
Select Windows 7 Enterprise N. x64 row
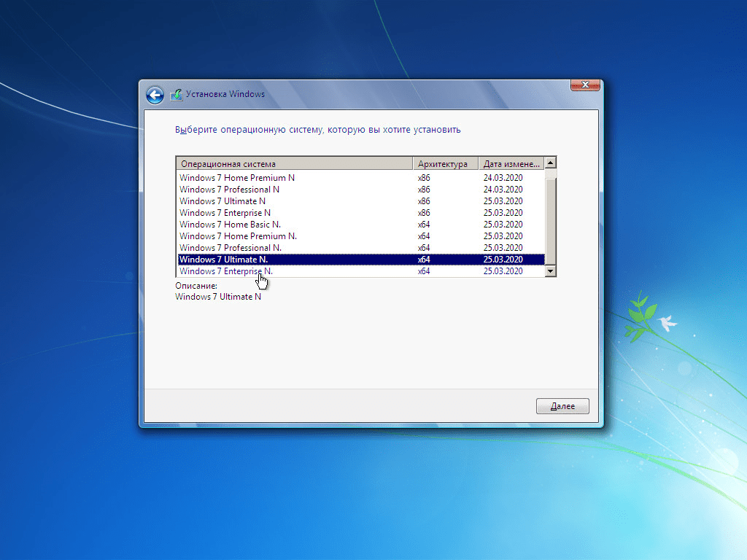click(360, 271)
